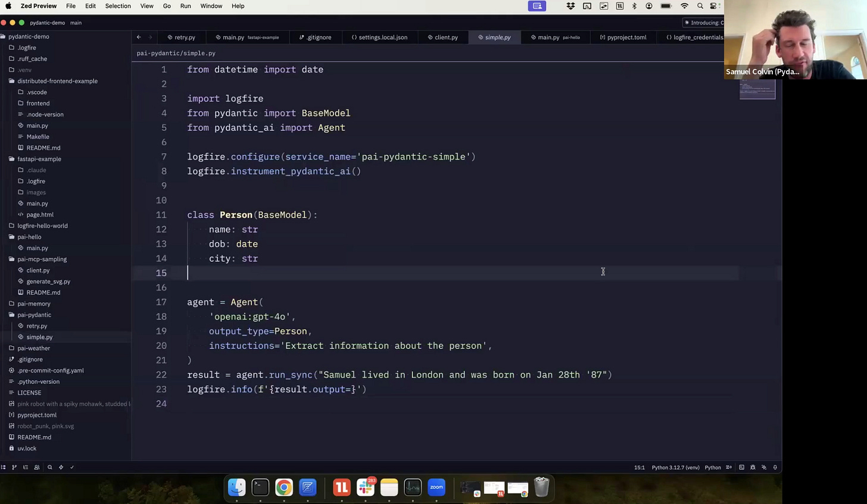Open the debugger panel bug icon
The height and width of the screenshot is (504, 867).
point(753,467)
